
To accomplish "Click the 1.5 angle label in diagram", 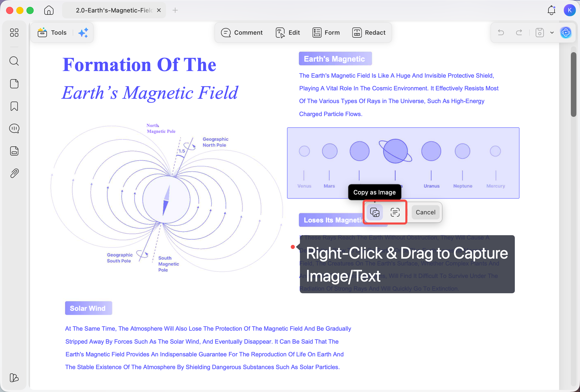I will click(x=182, y=151).
